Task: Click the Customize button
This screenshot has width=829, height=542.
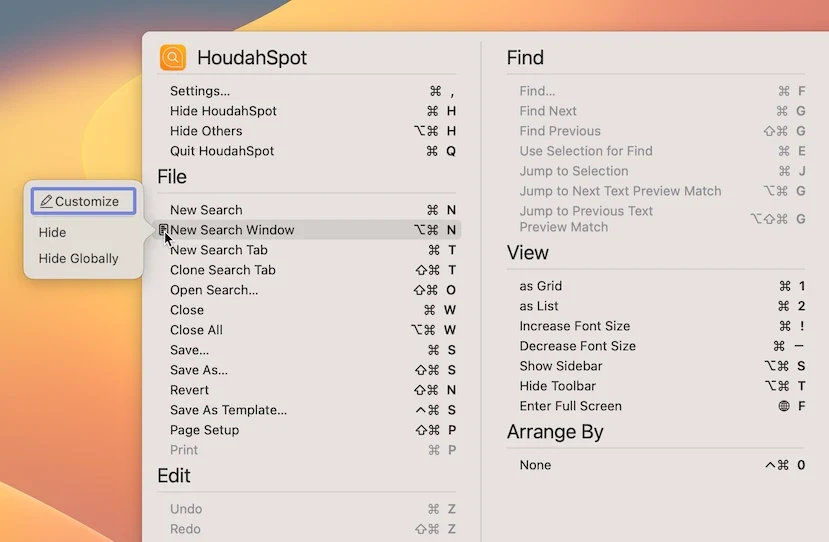Action: (x=84, y=201)
